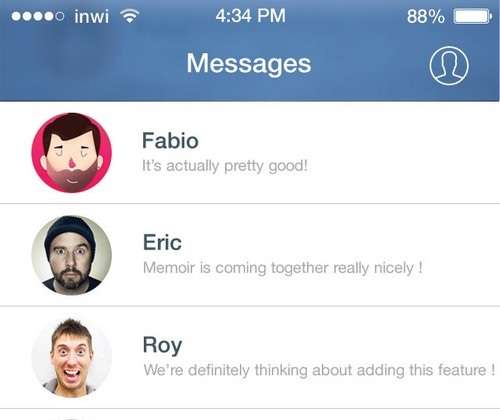
Task: Tap the "It's actually pretty good!" preview
Action: click(x=225, y=166)
